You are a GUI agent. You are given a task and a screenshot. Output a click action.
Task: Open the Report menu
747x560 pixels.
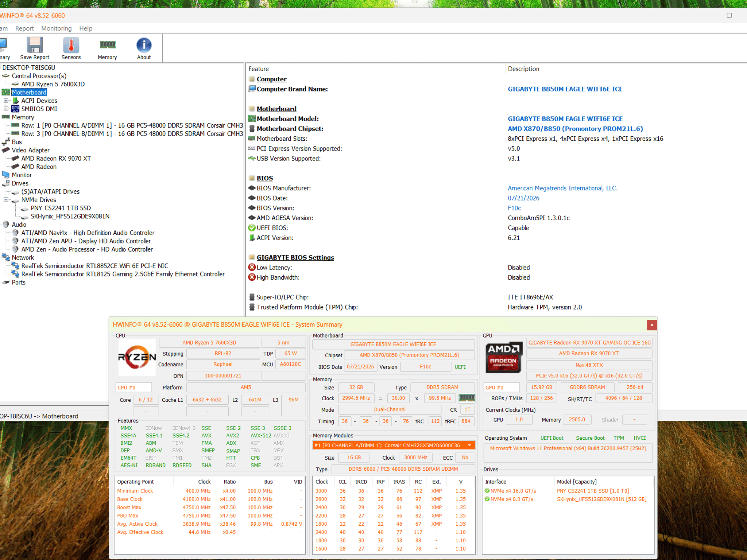click(24, 28)
